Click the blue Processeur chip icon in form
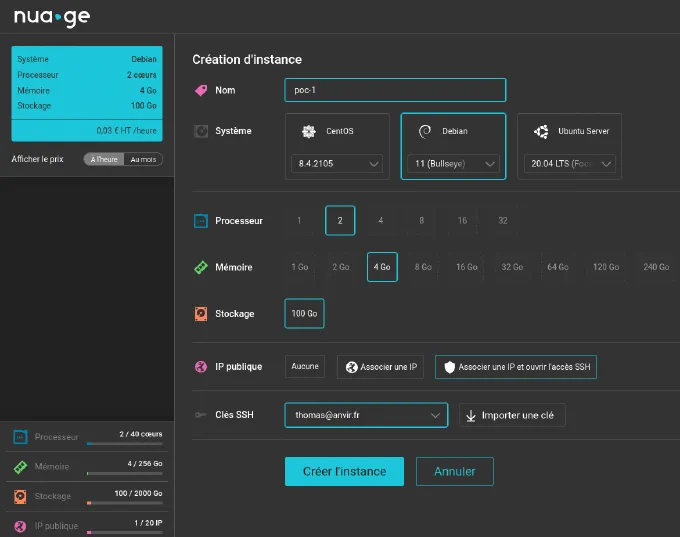This screenshot has width=680, height=537. point(201,221)
